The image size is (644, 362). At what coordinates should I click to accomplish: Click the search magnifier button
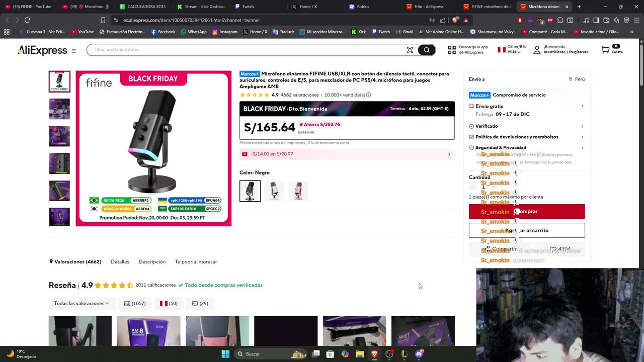coord(427,50)
